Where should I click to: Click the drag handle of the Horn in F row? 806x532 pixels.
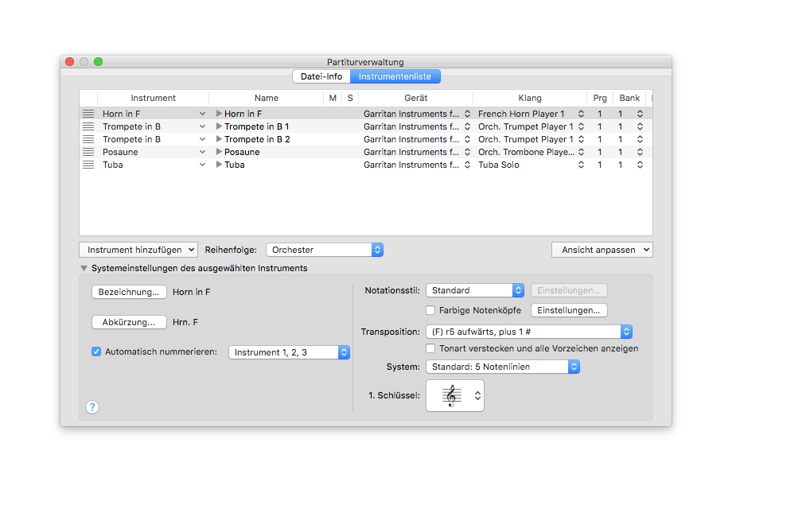click(88, 114)
